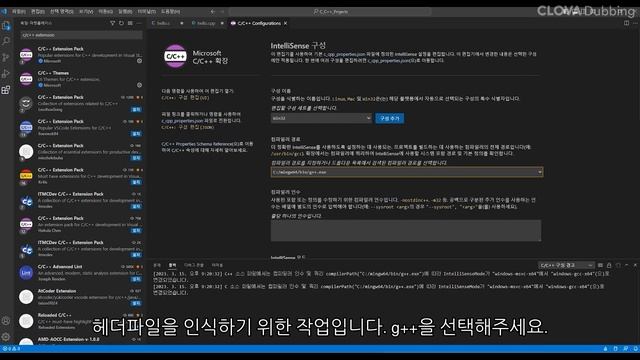Open gear menu for Microsoft C/C++ Extension Pack
The height and width of the screenshot is (360, 640).
coord(139,61)
